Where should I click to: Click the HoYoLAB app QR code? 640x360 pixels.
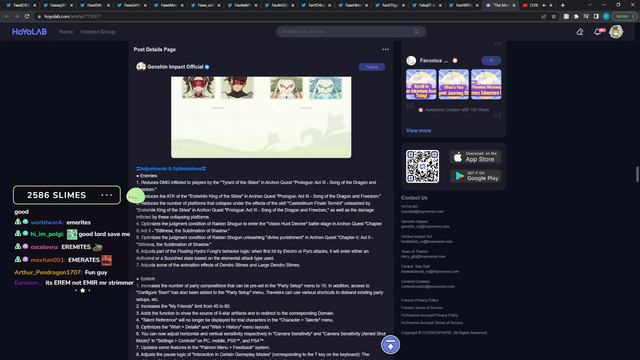(x=422, y=166)
